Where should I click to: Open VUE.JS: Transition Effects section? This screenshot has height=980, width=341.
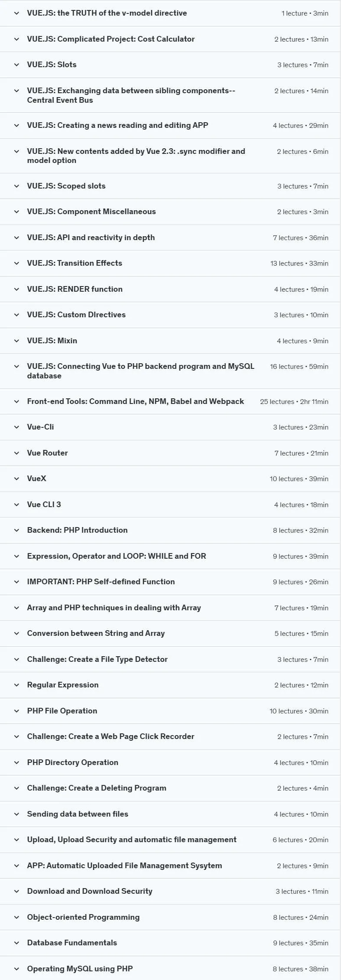point(170,264)
